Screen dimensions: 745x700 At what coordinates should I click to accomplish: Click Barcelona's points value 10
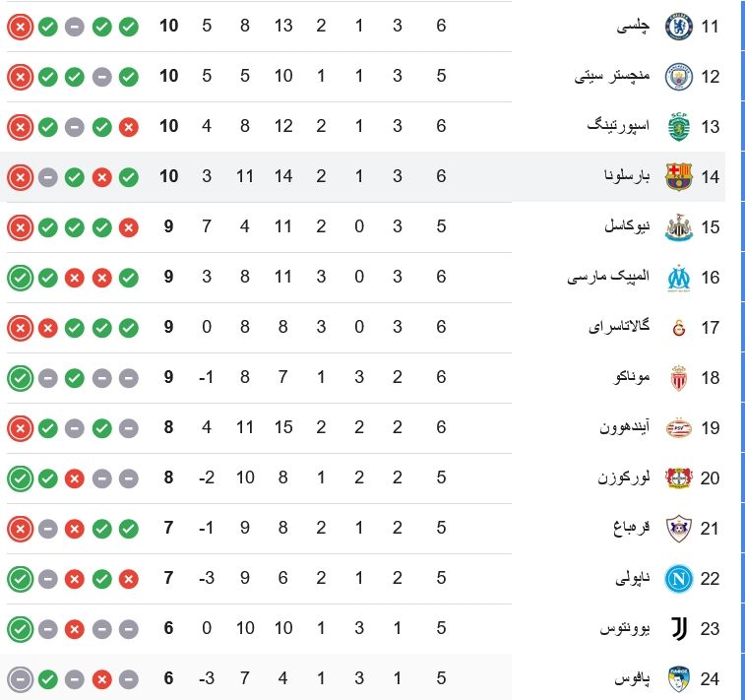coord(168,176)
